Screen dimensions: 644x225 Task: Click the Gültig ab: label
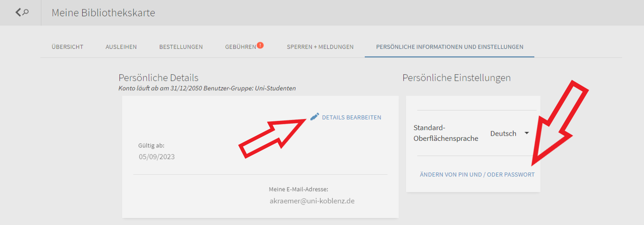[151, 146]
